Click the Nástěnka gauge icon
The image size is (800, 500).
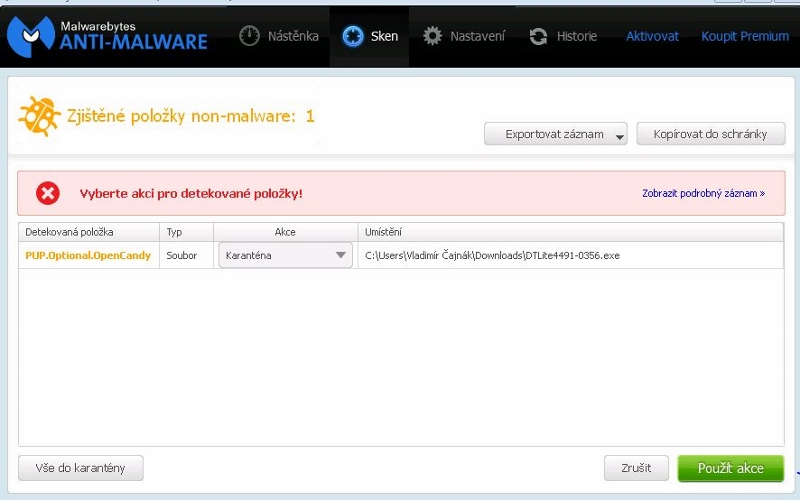click(x=250, y=36)
